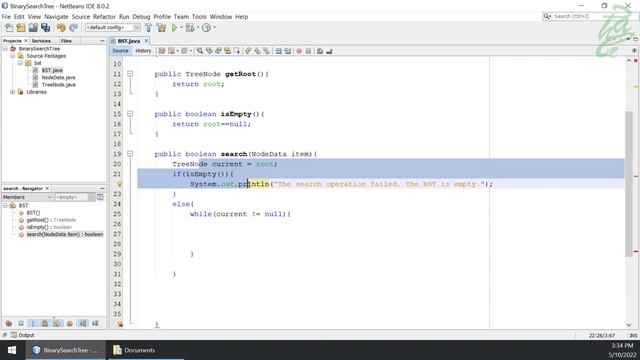Click the Find Previous Occurrence icon
640x360 pixels.
(x=209, y=51)
